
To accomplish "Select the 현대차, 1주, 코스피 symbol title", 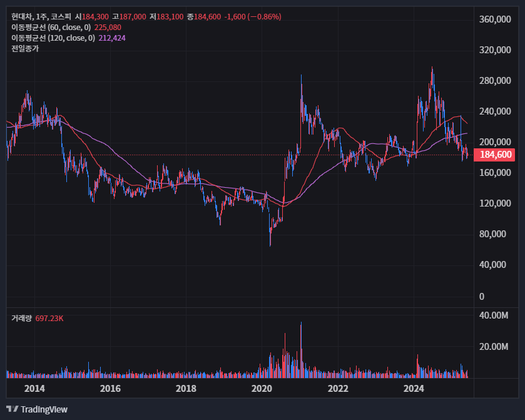I will (41, 17).
